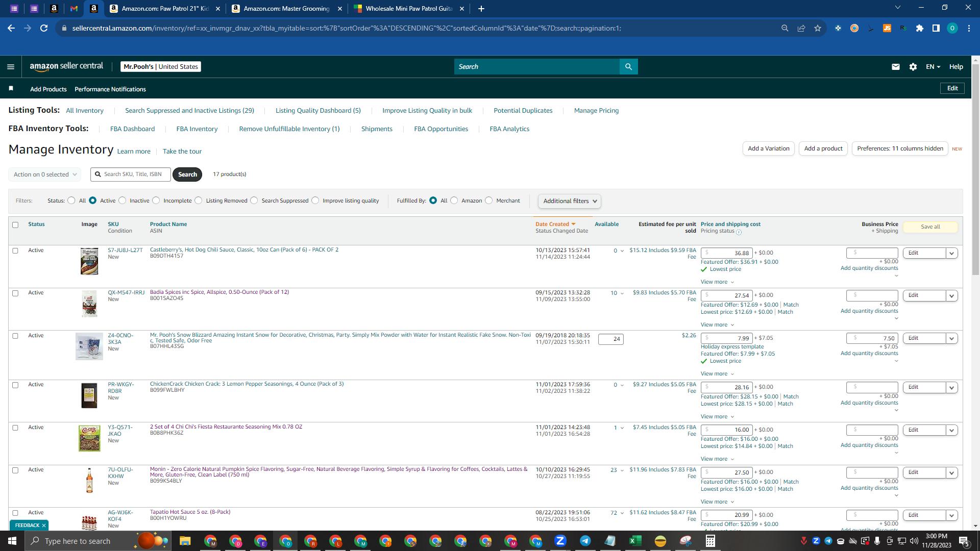The height and width of the screenshot is (551, 980).
Task: Switch to the Master Grooming browser tab
Action: pos(287,9)
